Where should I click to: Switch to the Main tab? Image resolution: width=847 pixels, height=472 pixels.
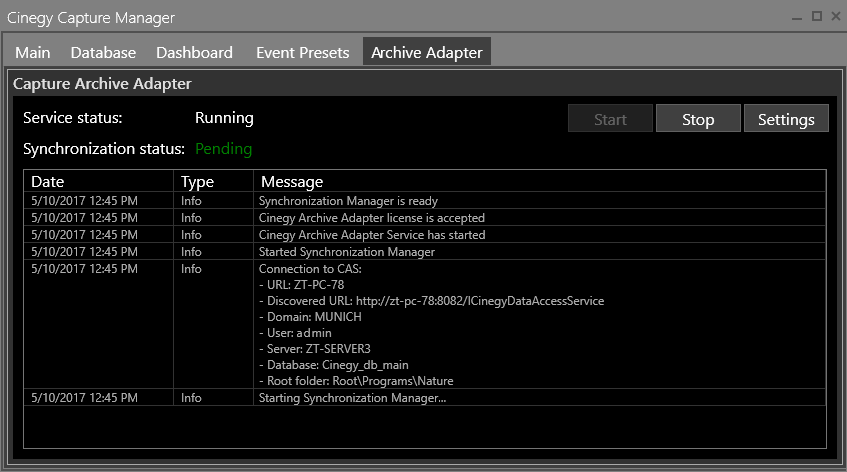click(x=33, y=52)
